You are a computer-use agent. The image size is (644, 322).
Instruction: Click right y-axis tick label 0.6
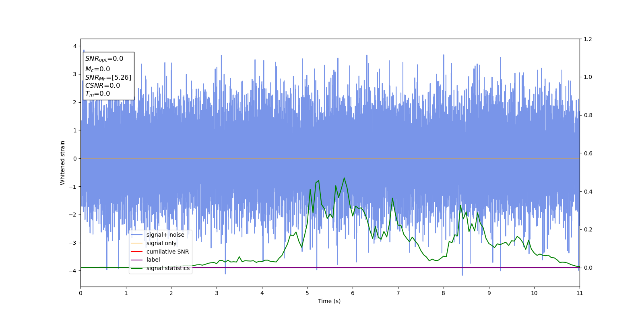pos(588,153)
